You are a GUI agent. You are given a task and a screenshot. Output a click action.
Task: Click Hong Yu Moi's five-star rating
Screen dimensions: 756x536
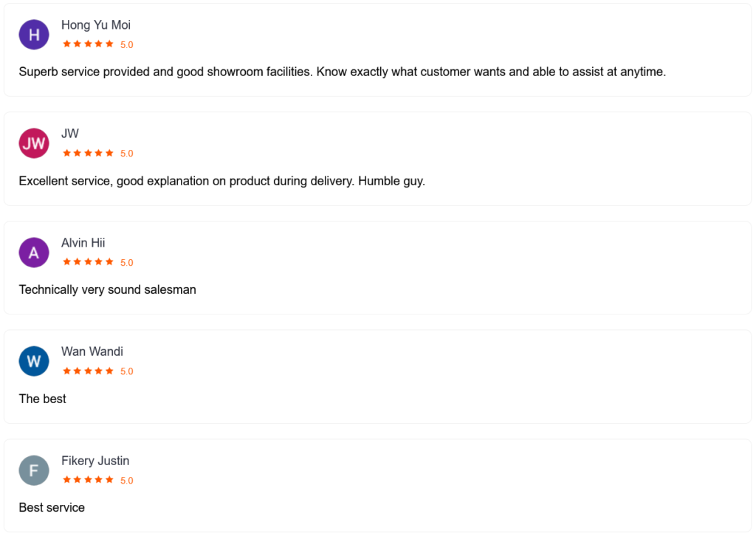point(89,44)
